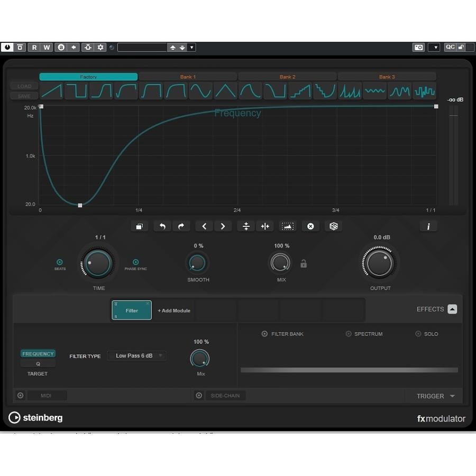Clear the curve using the X icon
Screen dimensions: 476x476
310,226
